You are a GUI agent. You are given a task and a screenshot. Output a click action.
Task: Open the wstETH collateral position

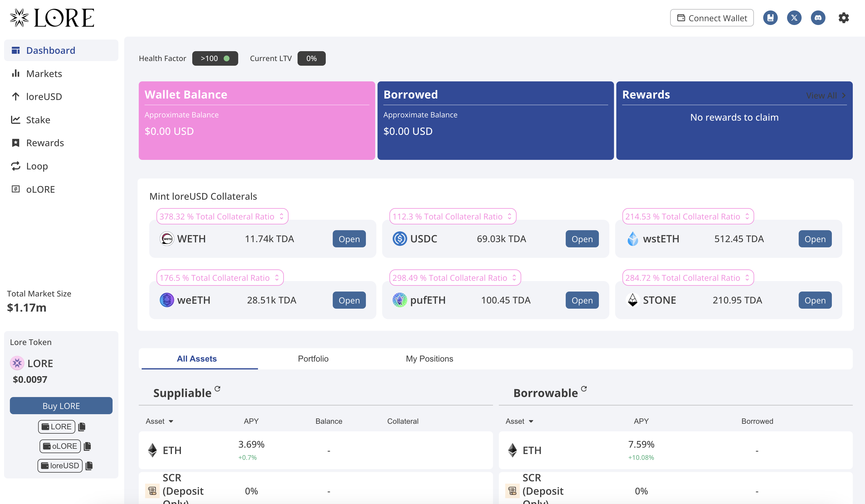point(815,239)
